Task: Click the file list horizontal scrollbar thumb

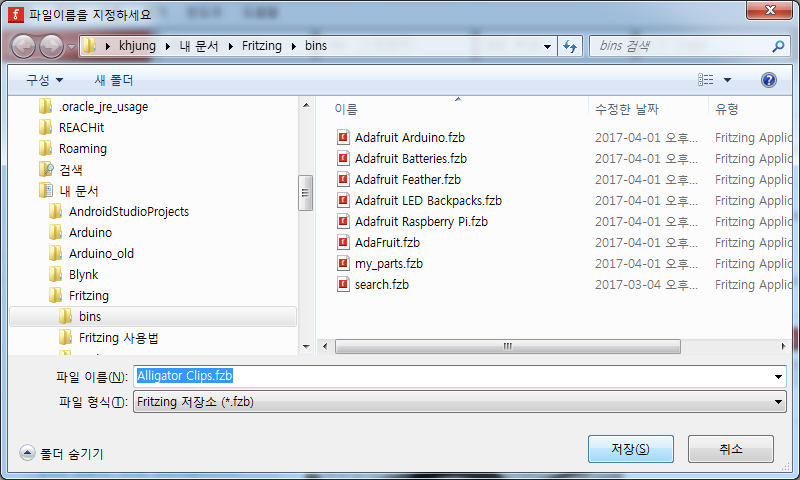Action: tap(508, 346)
